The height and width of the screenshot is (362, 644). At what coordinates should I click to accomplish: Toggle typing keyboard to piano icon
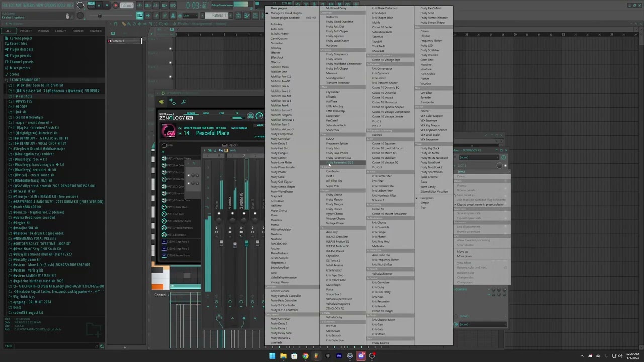(x=140, y=15)
